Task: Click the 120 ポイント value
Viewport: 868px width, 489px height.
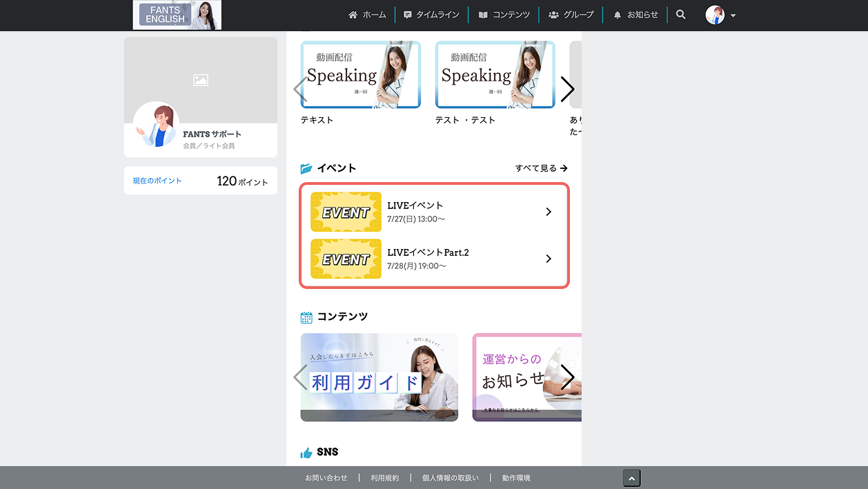Action: pos(242,181)
